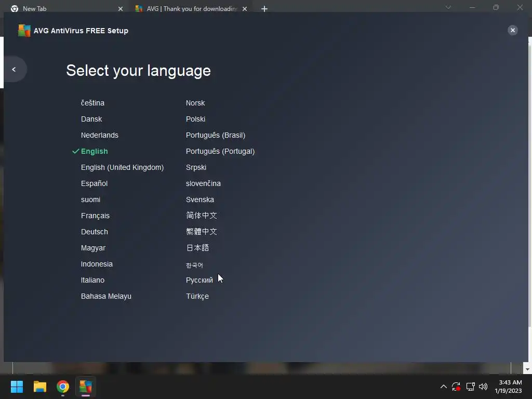
Task: Set language to Português (Portugal)
Action: click(220, 151)
